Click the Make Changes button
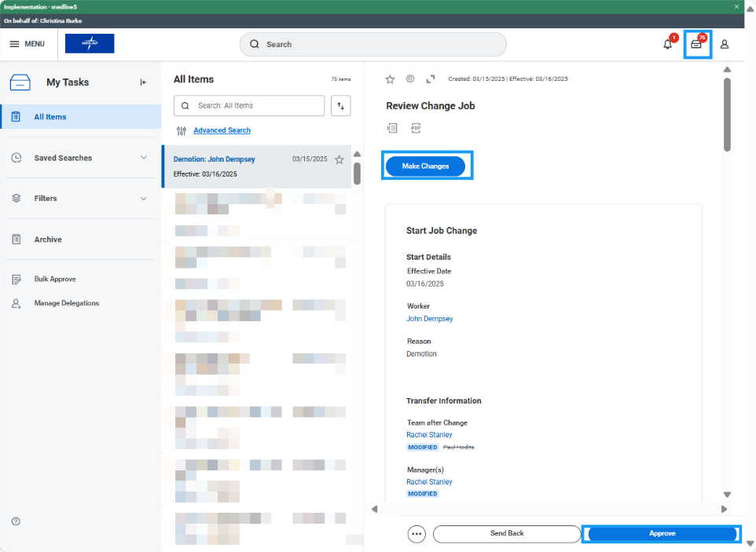This screenshot has height=552, width=756. pos(425,166)
